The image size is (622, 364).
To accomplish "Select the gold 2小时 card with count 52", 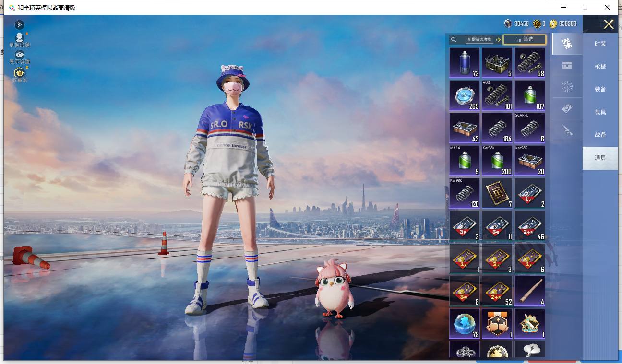I will (x=497, y=291).
